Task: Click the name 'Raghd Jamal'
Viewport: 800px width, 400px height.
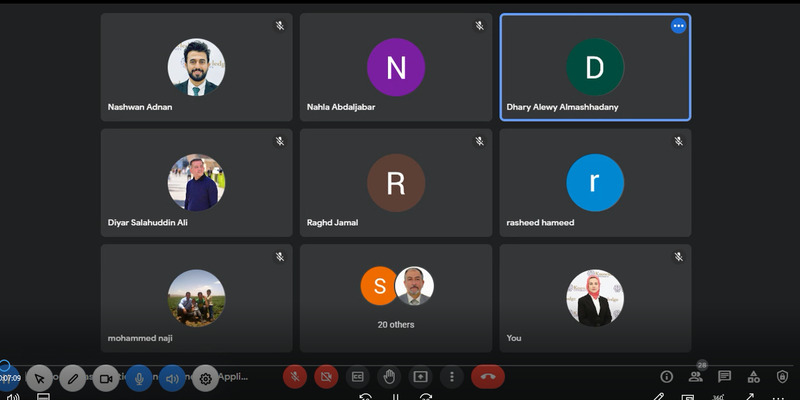Action: 332,222
